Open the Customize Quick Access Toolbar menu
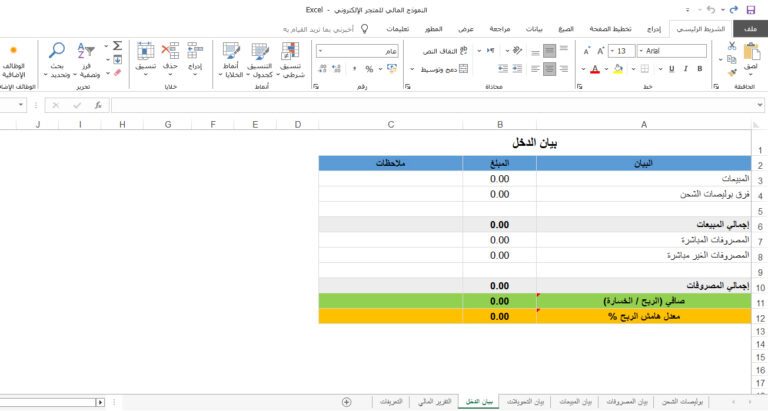Image resolution: width=768 pixels, height=411 pixels. point(688,10)
